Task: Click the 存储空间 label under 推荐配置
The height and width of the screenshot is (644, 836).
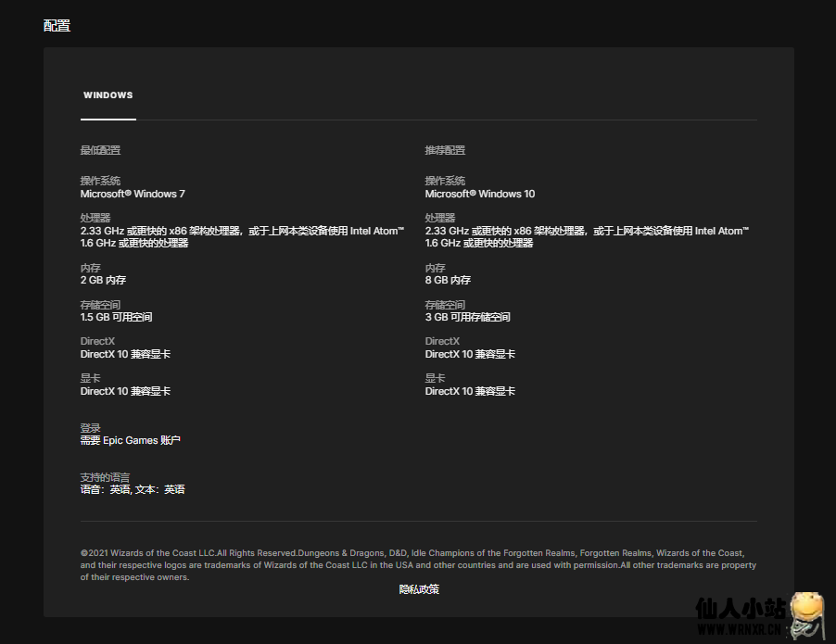Action: pyautogui.click(x=445, y=305)
